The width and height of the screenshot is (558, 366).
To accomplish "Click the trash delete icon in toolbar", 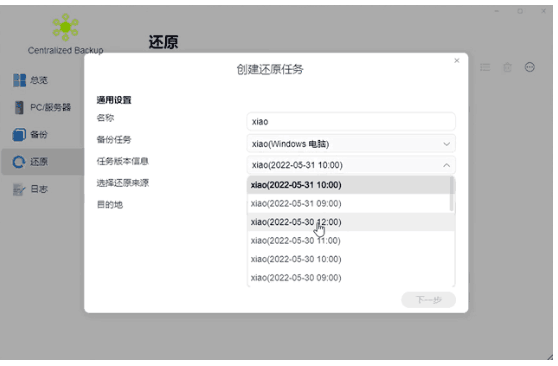I will (x=507, y=67).
